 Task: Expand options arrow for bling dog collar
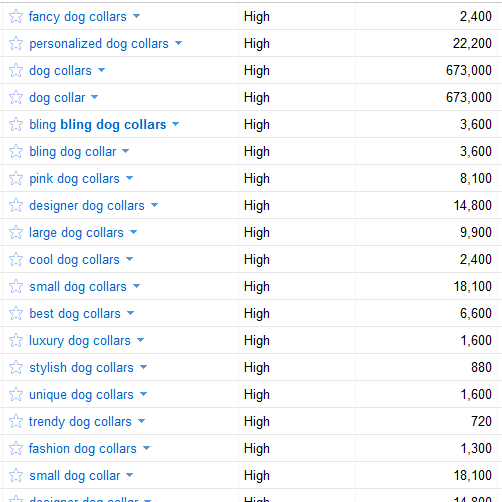[x=125, y=151]
